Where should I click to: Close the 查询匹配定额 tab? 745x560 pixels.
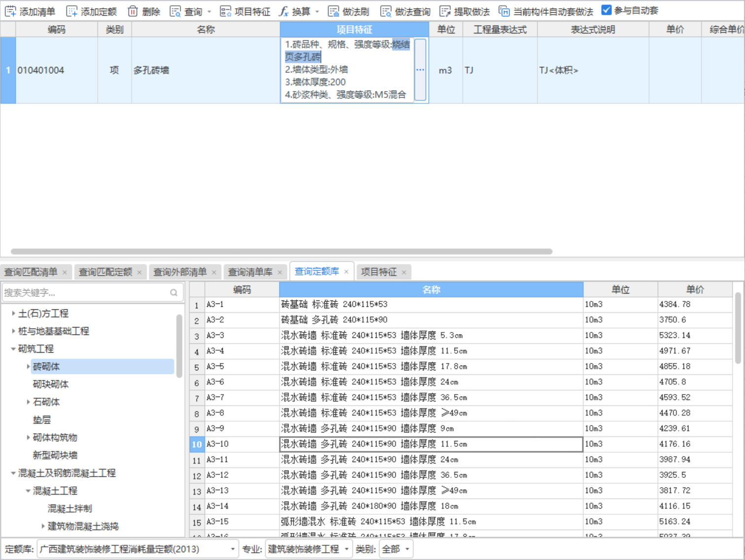pos(139,272)
